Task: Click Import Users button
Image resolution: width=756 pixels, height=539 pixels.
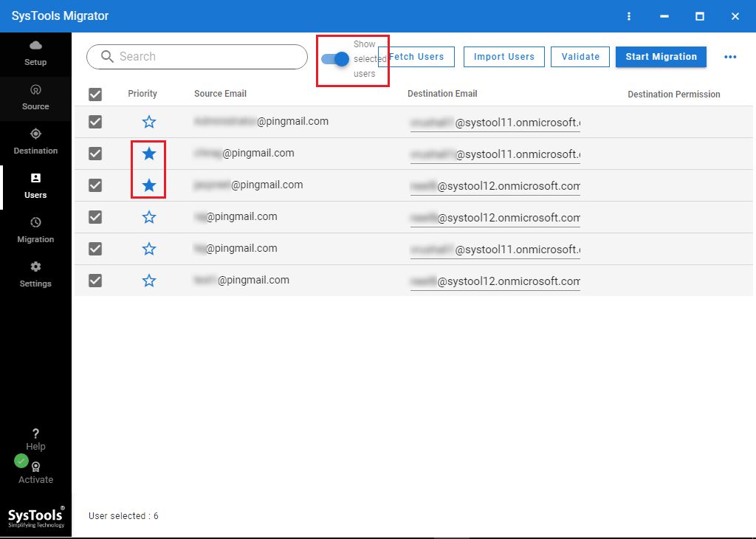Action: pos(504,57)
